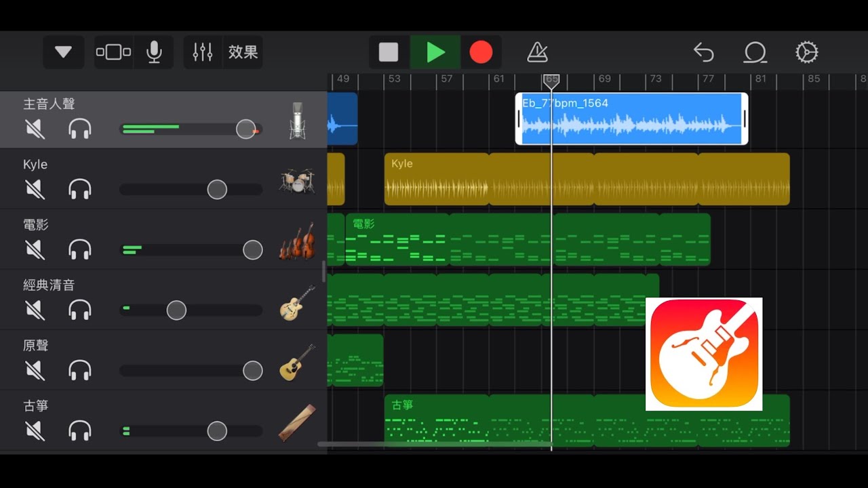Adjust the 電影 track volume slider knob
The height and width of the screenshot is (488, 868).
point(253,249)
